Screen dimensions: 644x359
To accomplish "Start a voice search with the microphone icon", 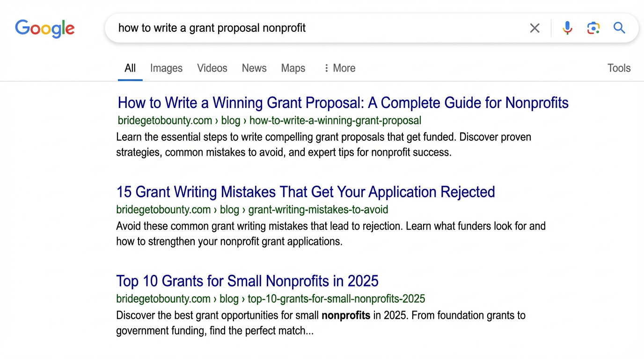I will click(567, 28).
